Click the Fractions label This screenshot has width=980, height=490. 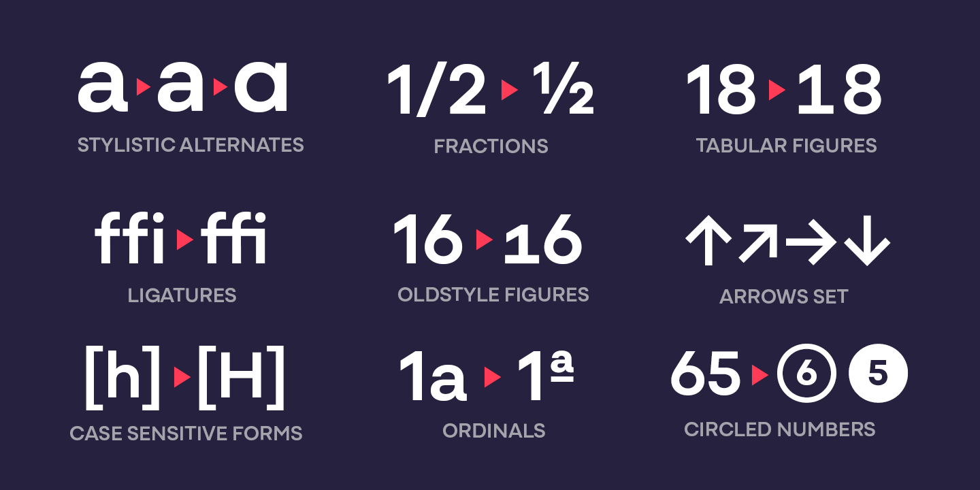491,146
